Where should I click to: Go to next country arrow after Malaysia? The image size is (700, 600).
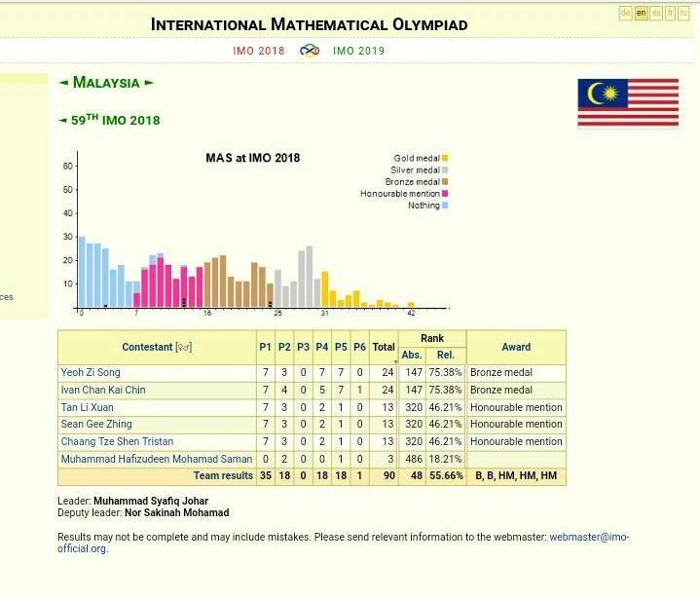coord(149,83)
